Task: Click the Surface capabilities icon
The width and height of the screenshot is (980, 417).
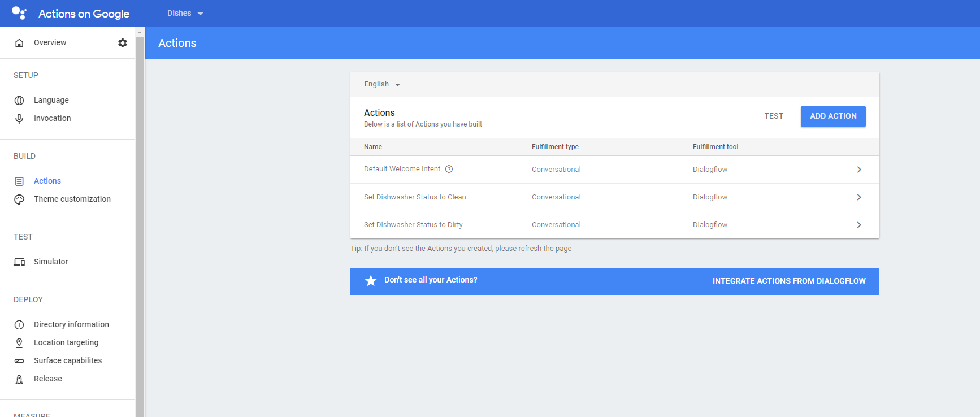Action: (x=19, y=361)
